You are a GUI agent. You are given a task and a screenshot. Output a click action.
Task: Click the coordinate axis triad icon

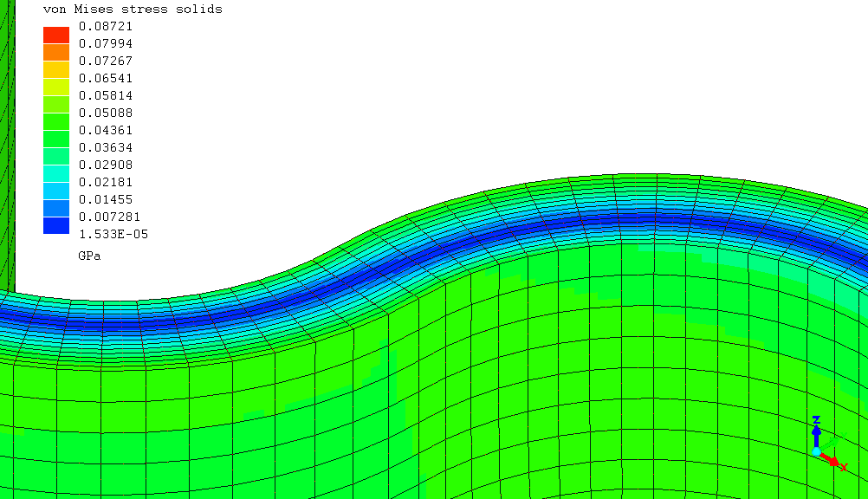(829, 444)
